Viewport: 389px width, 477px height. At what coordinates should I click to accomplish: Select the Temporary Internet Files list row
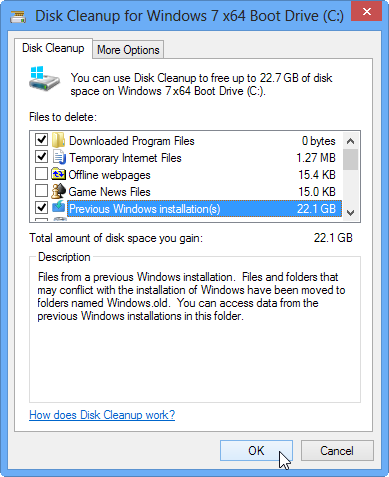pos(186,157)
